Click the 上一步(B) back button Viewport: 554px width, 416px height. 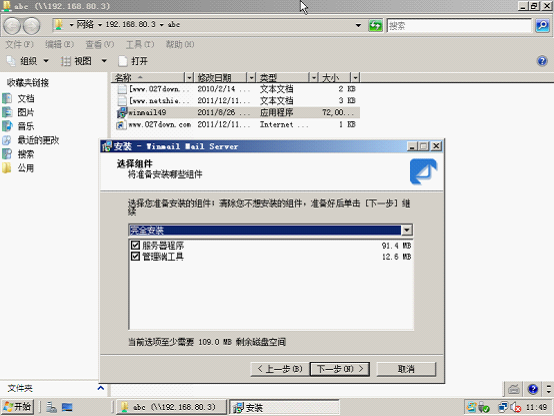click(279, 369)
